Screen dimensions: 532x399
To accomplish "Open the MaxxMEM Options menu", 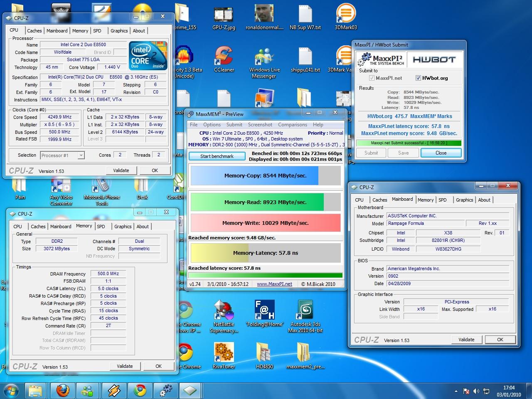I will coord(212,125).
